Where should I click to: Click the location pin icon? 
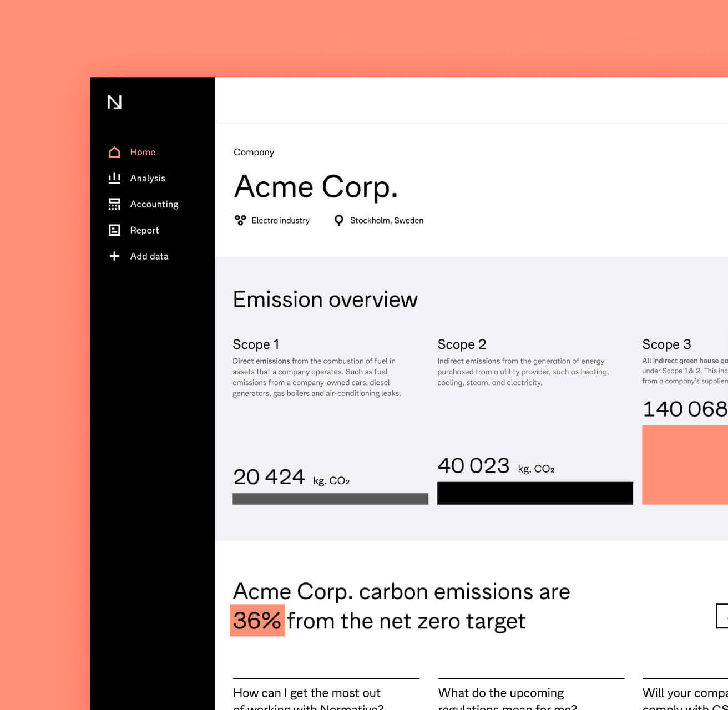pyautogui.click(x=338, y=220)
